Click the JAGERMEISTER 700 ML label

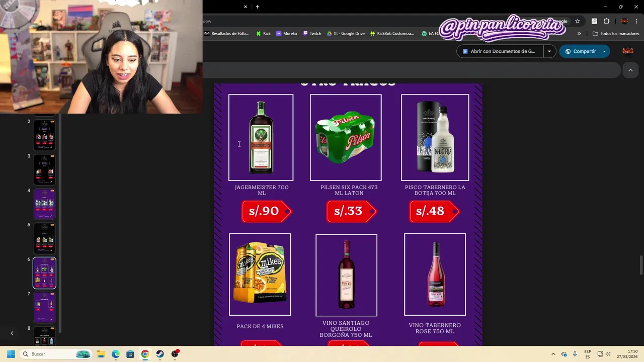(262, 190)
